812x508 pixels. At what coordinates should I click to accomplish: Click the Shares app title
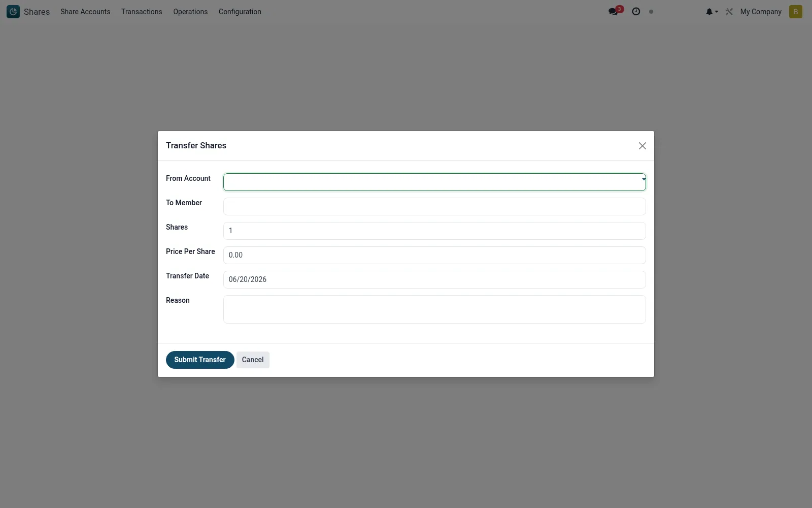tap(37, 12)
